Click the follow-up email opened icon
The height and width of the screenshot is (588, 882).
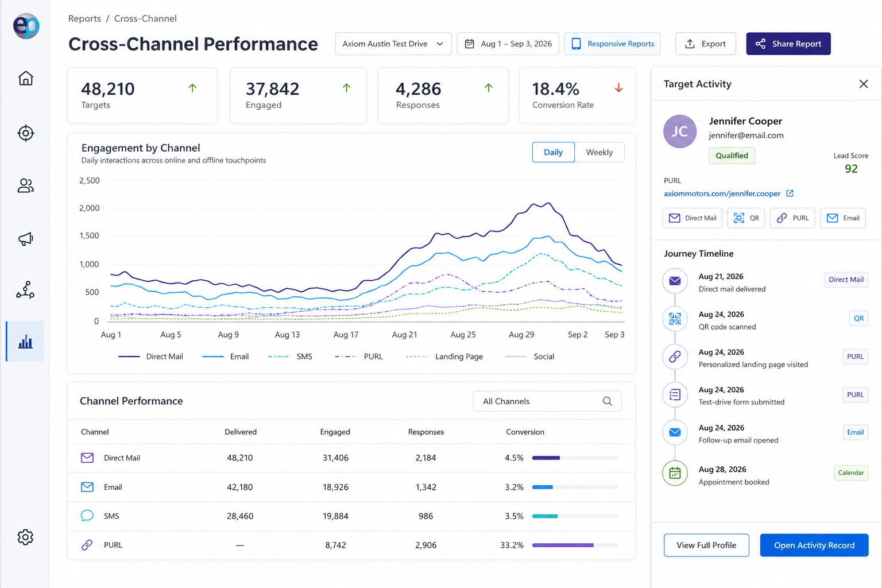click(x=675, y=432)
